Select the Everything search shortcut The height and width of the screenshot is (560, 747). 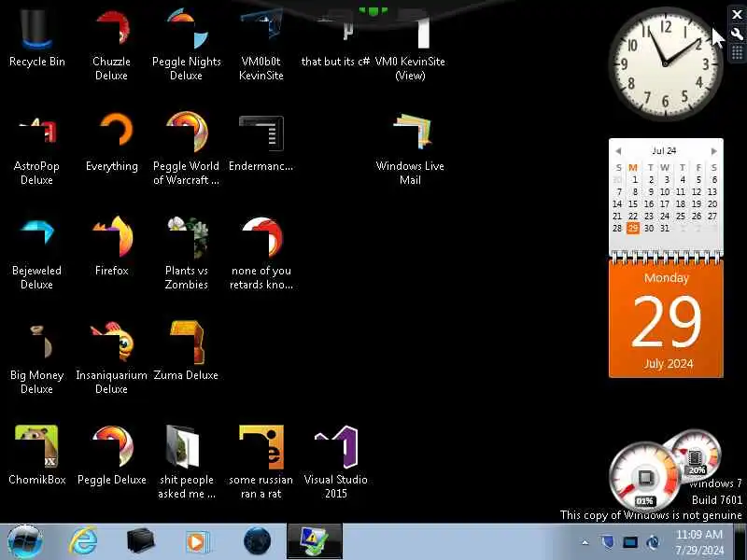pos(111,143)
